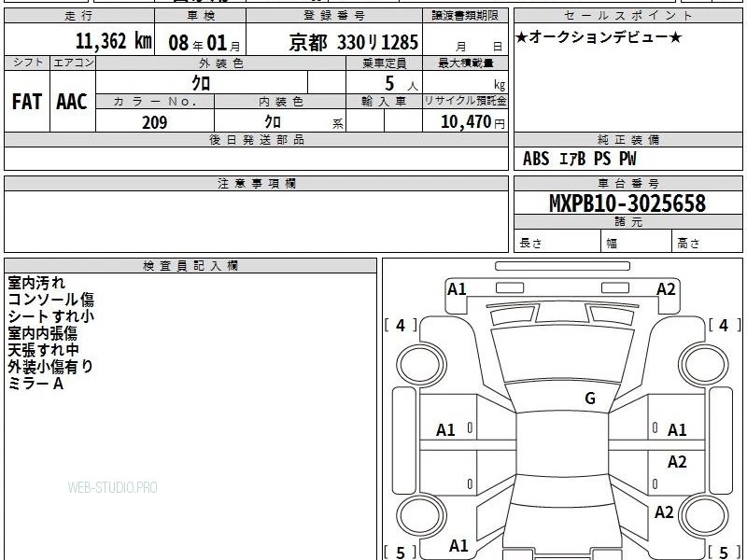Click the カラーNo. header
The height and width of the screenshot is (560, 747).
tap(155, 102)
